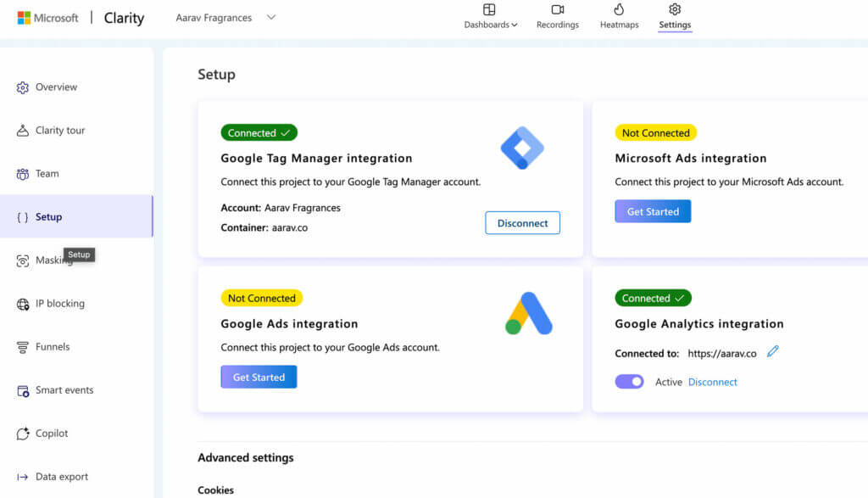868x498 pixels.
Task: Open the Recordings view
Action: (557, 17)
